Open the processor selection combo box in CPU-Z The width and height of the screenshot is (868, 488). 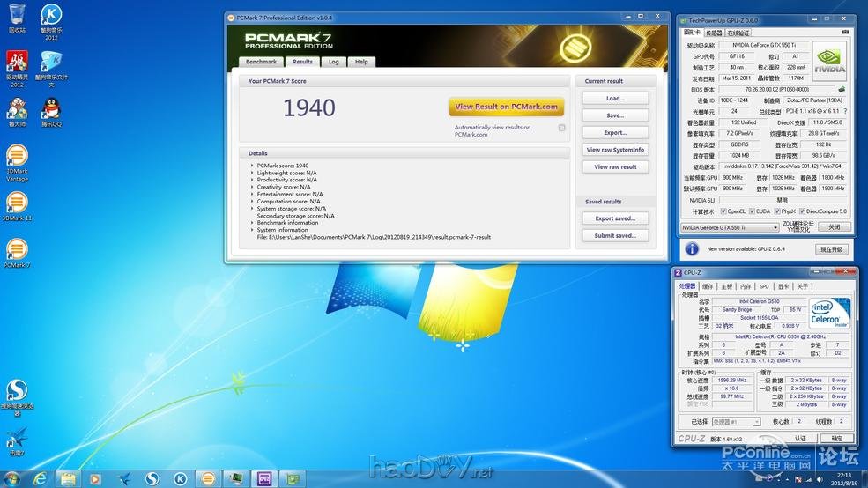pos(736,423)
